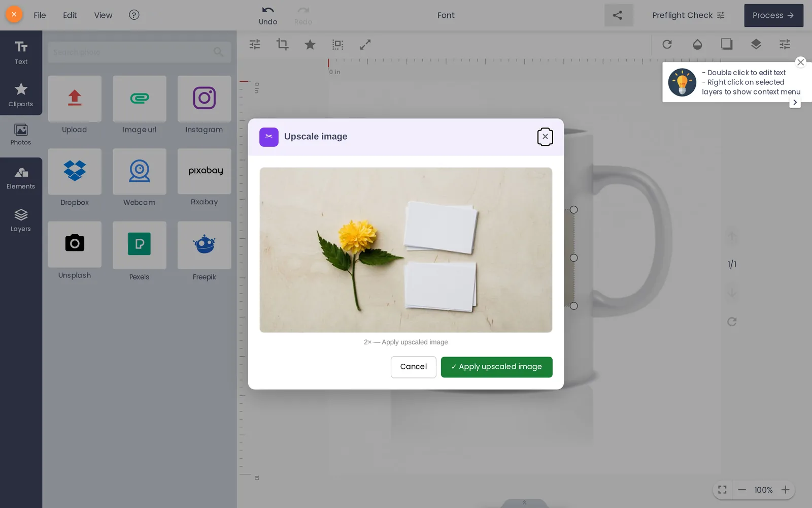Screen dimensions: 812x508
Task: Click the right toolbar sliders settings icon
Action: click(785, 44)
